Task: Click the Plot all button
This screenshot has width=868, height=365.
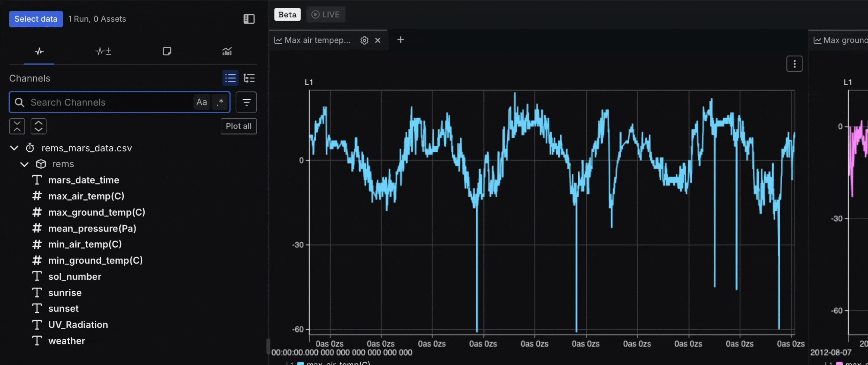Action: coord(238,126)
